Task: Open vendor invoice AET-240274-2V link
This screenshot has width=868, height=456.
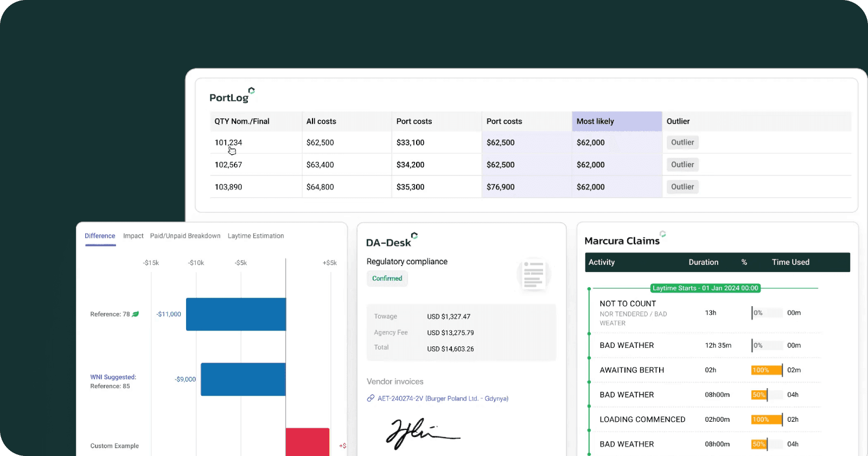Action: 443,398
